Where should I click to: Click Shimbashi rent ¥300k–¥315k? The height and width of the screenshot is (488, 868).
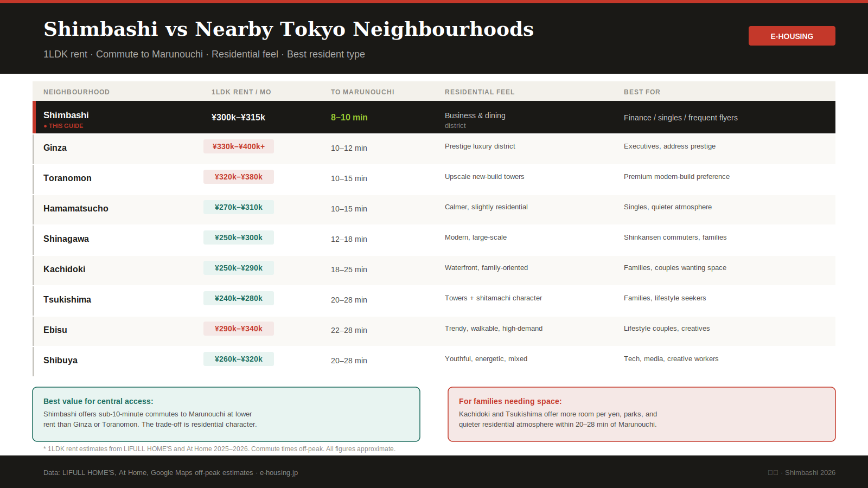238,117
